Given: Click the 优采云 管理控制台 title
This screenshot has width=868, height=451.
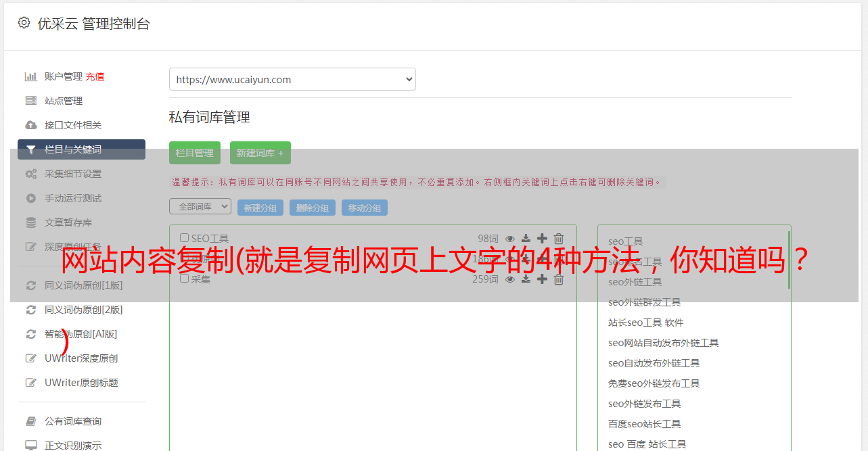Looking at the screenshot, I should click(93, 24).
